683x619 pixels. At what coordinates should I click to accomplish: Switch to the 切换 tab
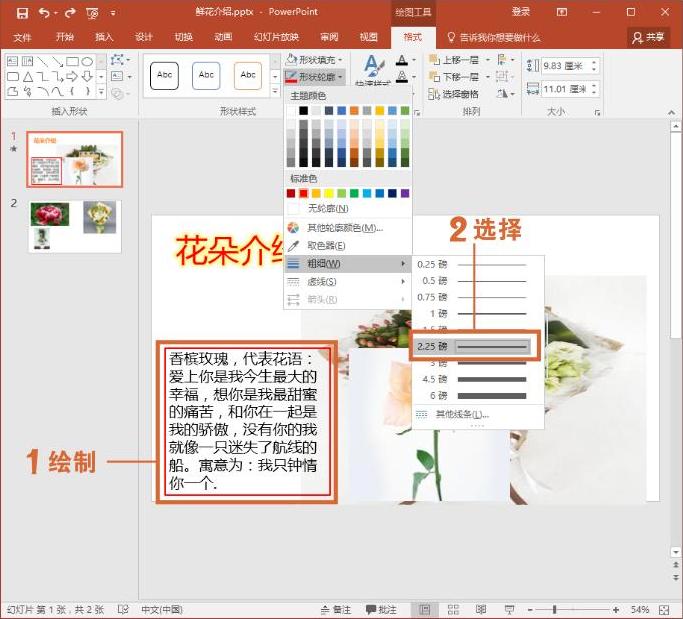click(183, 37)
